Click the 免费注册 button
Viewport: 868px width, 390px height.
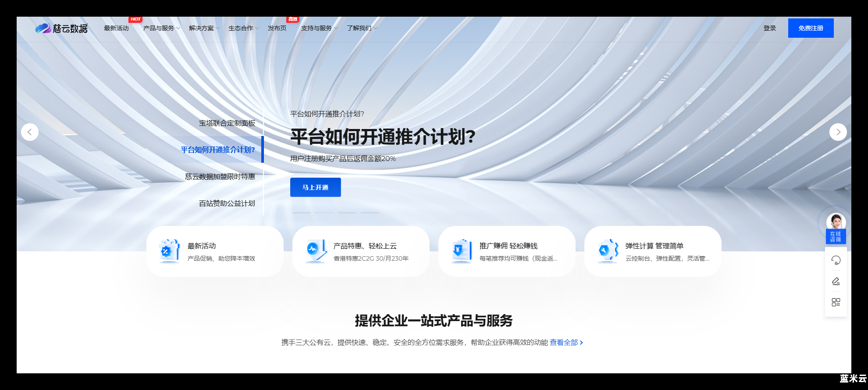(x=811, y=28)
